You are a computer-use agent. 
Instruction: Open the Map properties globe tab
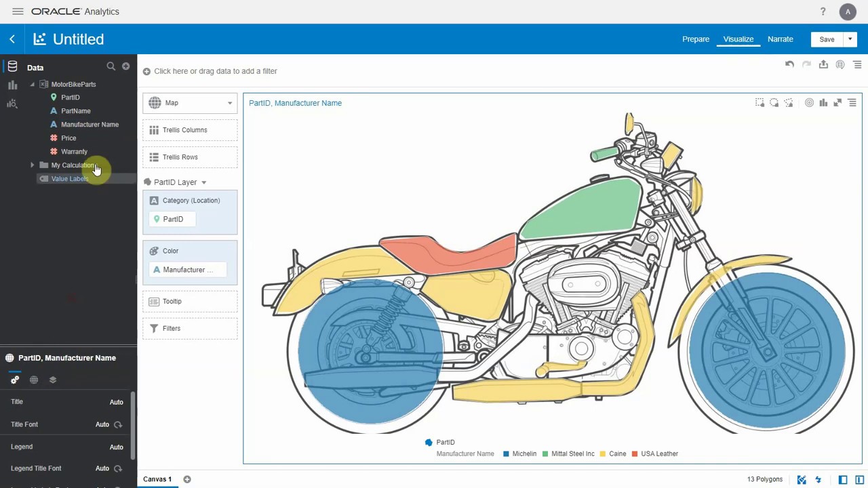(34, 380)
